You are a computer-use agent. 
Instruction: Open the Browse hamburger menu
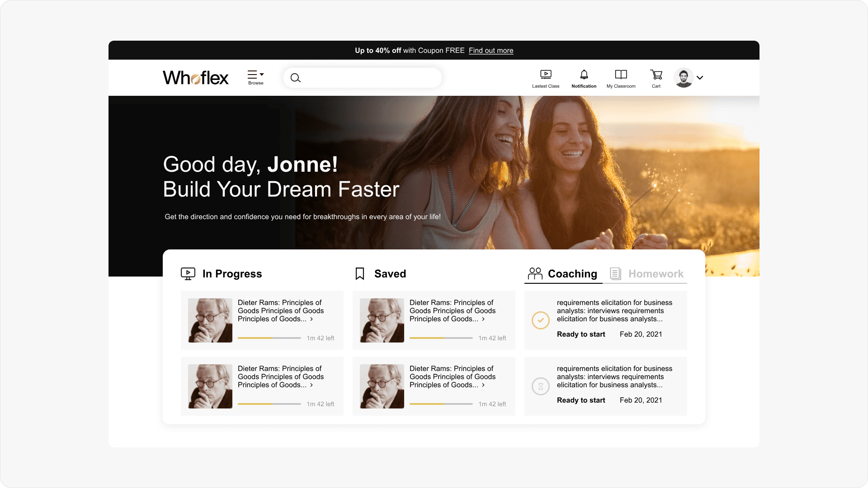[x=255, y=77]
